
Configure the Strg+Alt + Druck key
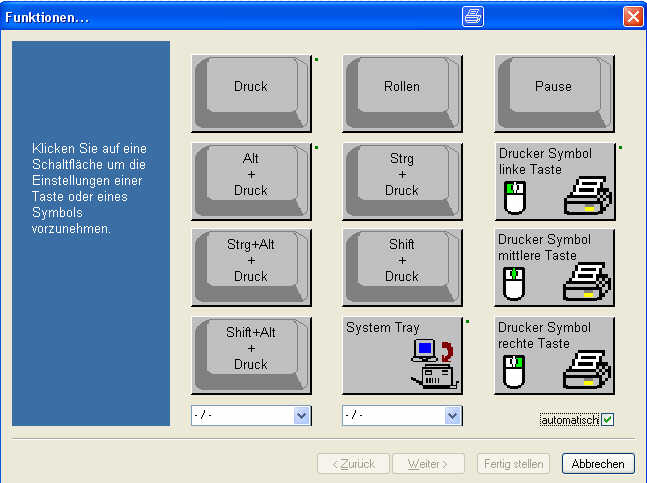(x=251, y=268)
